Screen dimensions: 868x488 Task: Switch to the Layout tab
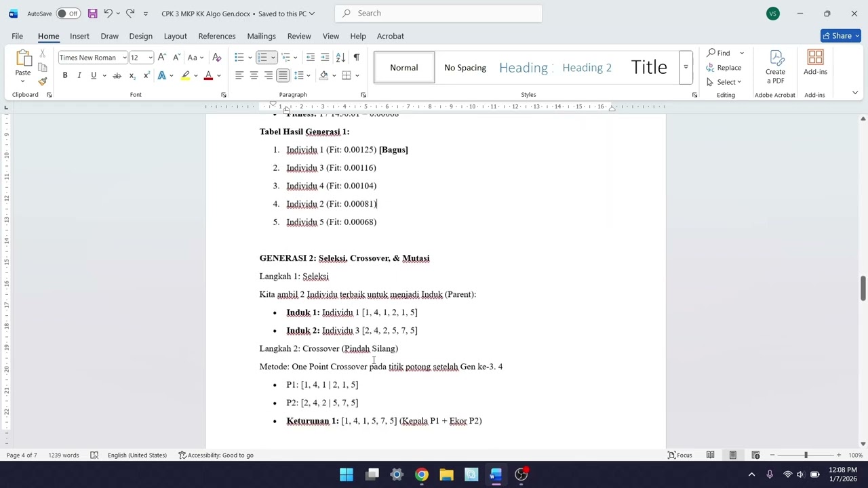[175, 36]
